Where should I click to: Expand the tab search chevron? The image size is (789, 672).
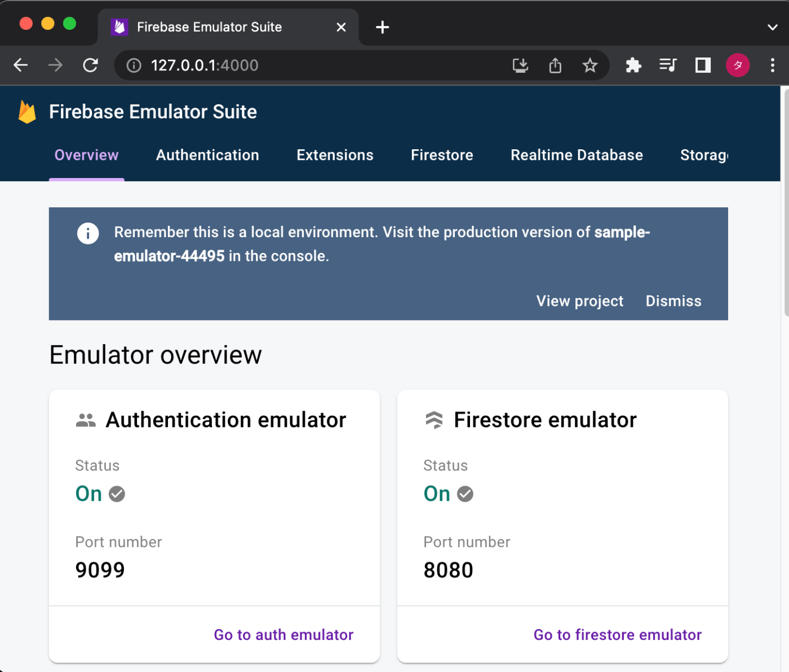[773, 27]
